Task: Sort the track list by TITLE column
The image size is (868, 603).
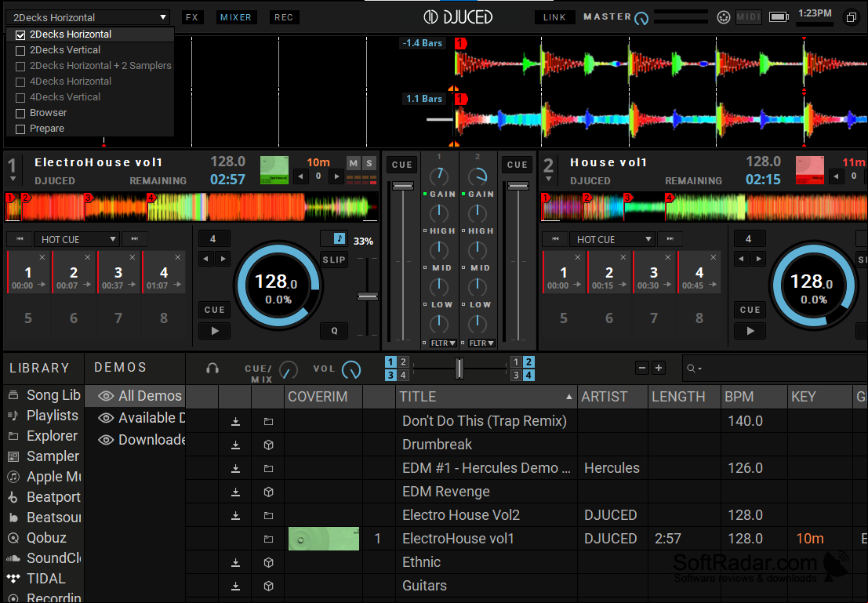Action: tap(486, 397)
